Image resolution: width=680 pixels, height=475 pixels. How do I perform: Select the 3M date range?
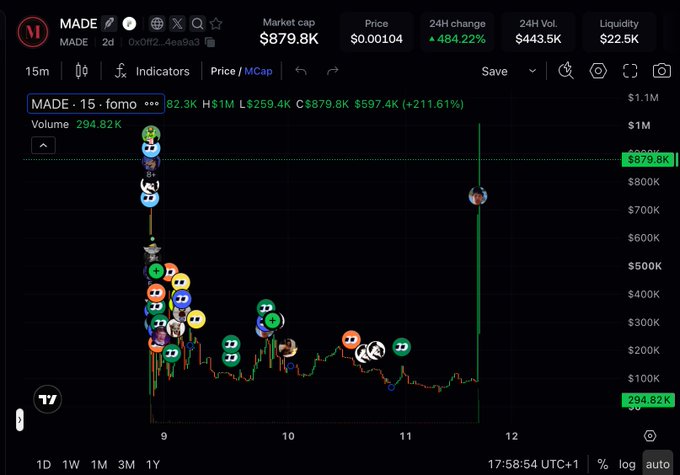[x=126, y=465]
